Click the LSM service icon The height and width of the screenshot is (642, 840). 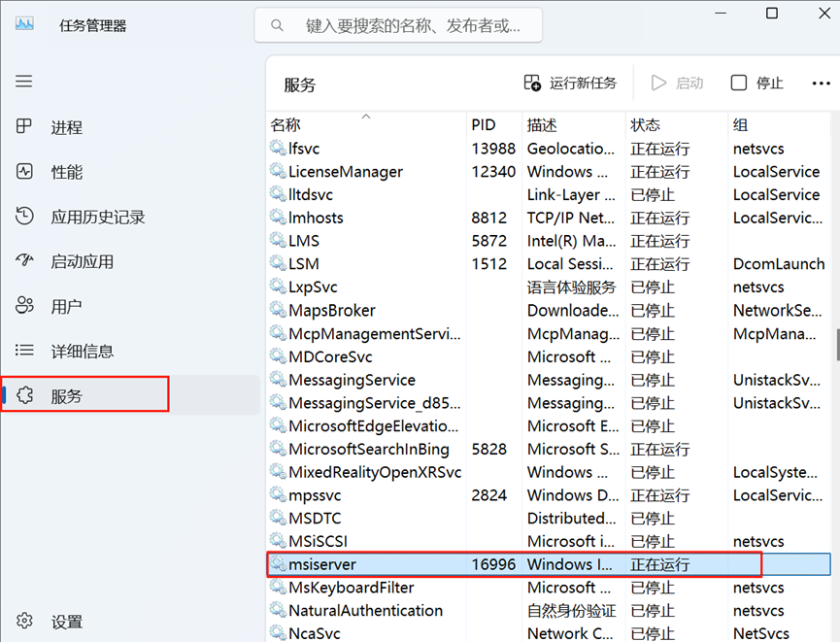click(x=278, y=262)
